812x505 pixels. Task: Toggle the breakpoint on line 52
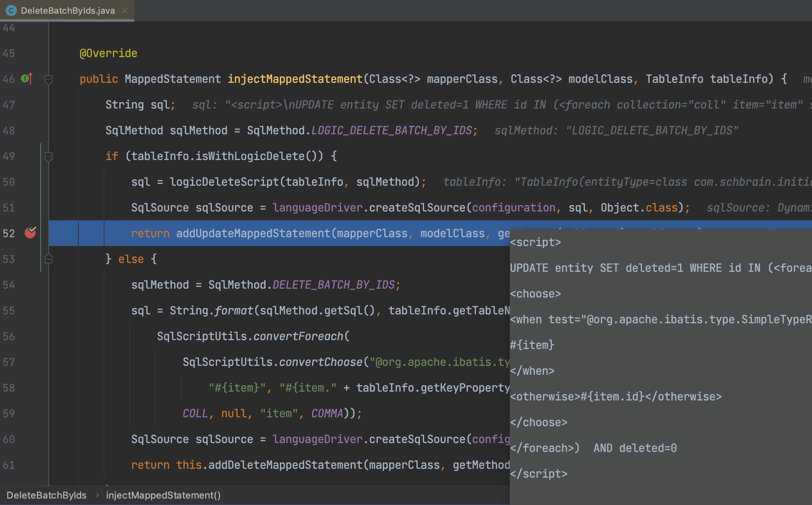point(31,233)
